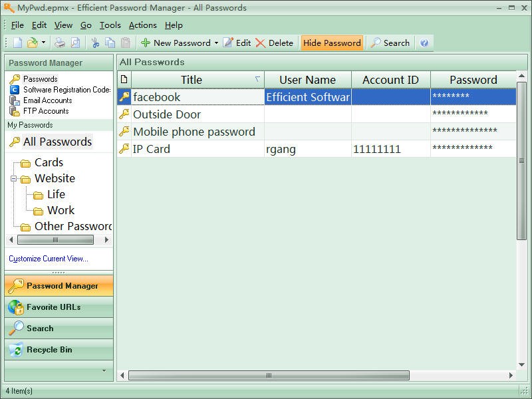Click the New Password button
This screenshot has height=399, width=532.
[176, 43]
